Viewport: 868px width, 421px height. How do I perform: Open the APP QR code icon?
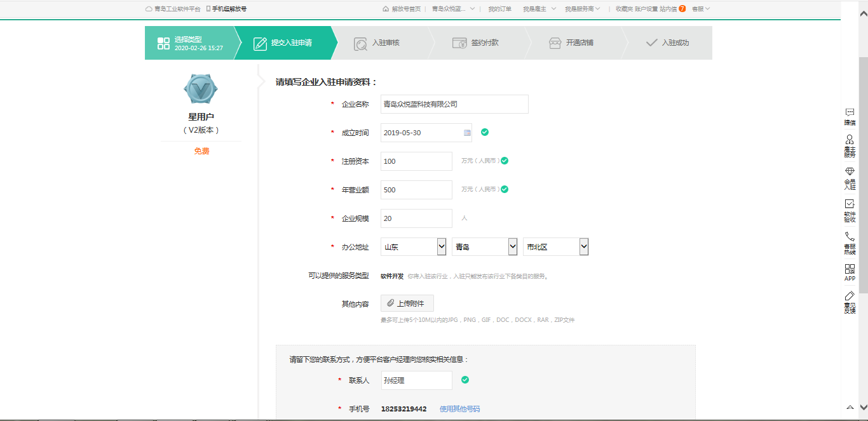coord(850,269)
